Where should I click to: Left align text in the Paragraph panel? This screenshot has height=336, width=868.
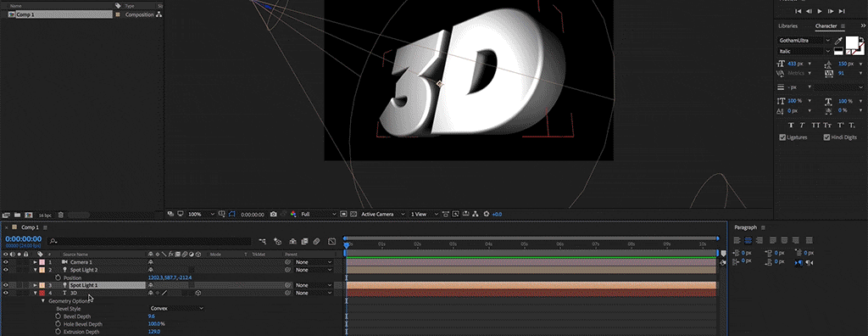[737, 240]
